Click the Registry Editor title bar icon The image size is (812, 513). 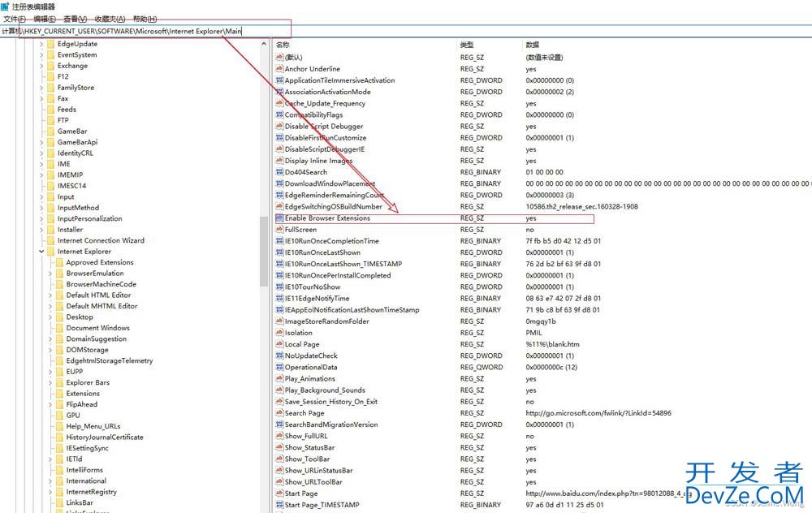[6, 6]
